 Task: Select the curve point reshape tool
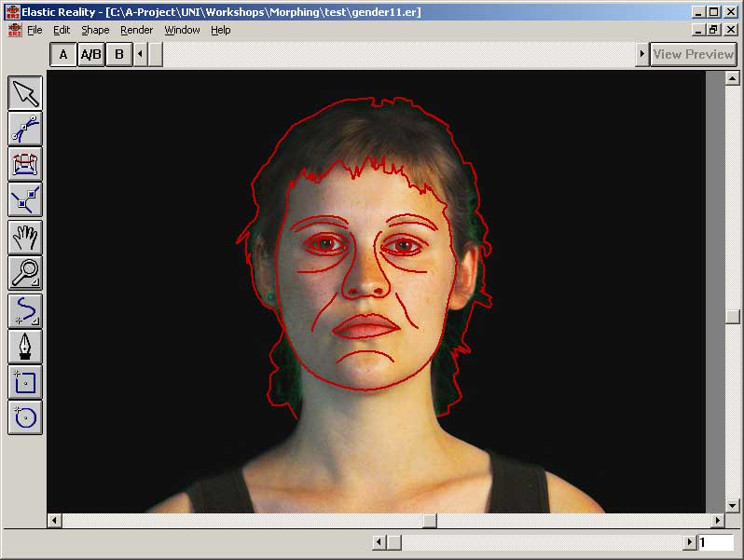[25, 129]
